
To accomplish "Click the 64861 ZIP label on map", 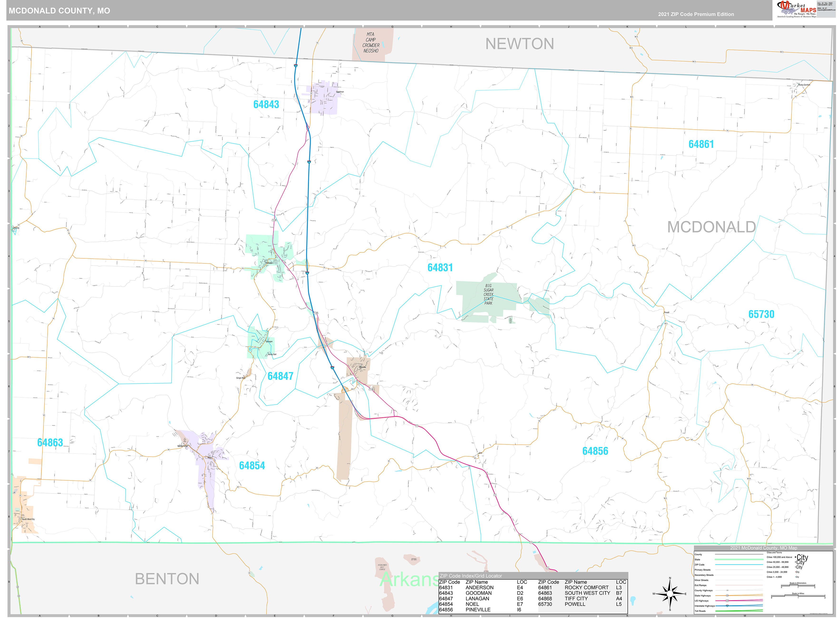I will pyautogui.click(x=701, y=144).
